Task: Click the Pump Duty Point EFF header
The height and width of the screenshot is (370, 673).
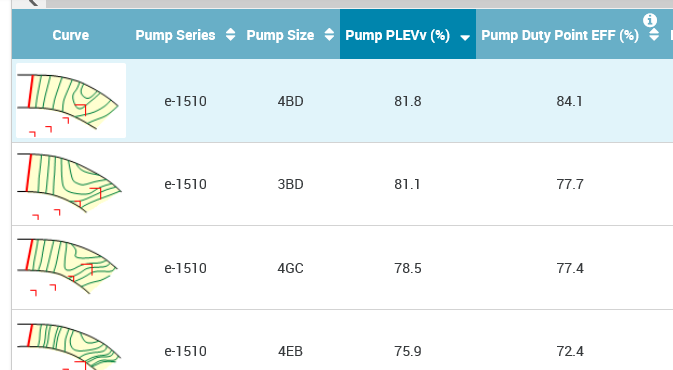Action: [x=560, y=35]
